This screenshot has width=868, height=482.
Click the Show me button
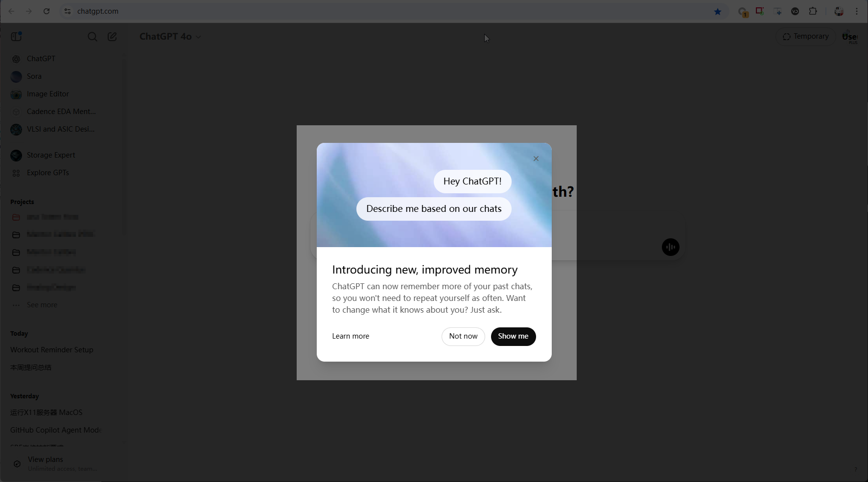coord(513,336)
